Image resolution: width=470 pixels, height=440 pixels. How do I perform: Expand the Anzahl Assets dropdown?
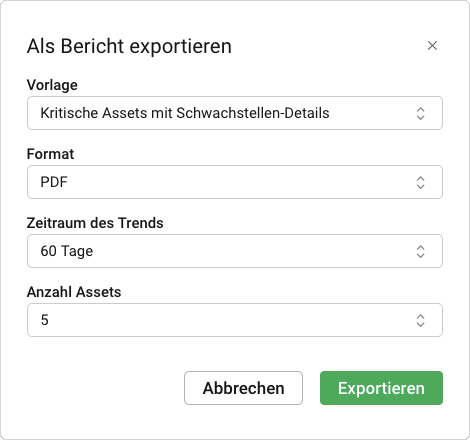235,320
